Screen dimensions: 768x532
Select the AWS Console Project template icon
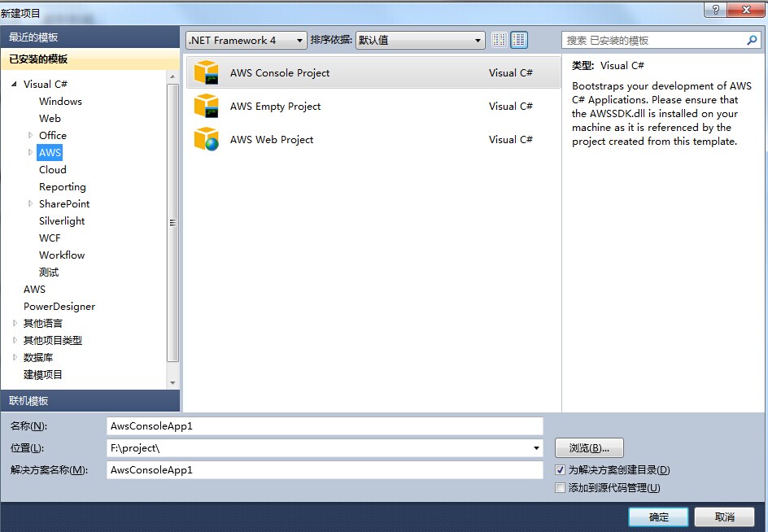[206, 72]
